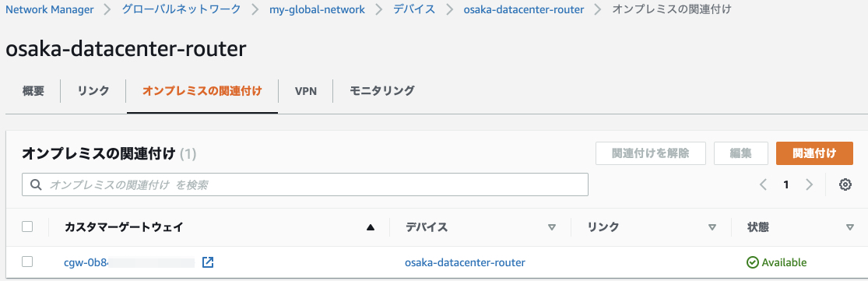868x281 pixels.
Task: Sort by 状態 column arrow
Action: tap(850, 227)
